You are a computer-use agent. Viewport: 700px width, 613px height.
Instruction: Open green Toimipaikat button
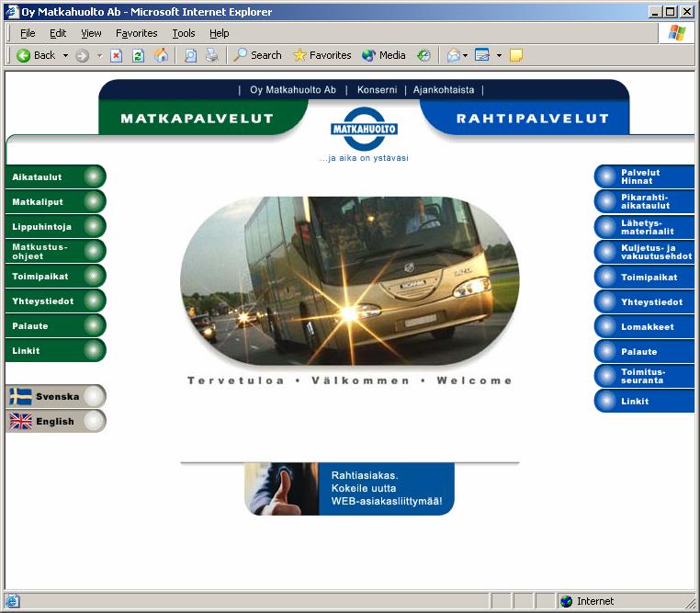point(56,277)
